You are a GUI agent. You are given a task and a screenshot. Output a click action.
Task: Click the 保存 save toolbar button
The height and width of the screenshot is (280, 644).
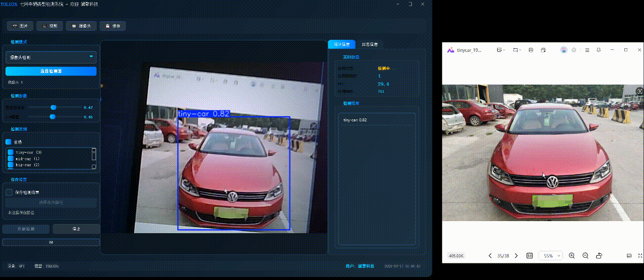(x=113, y=26)
